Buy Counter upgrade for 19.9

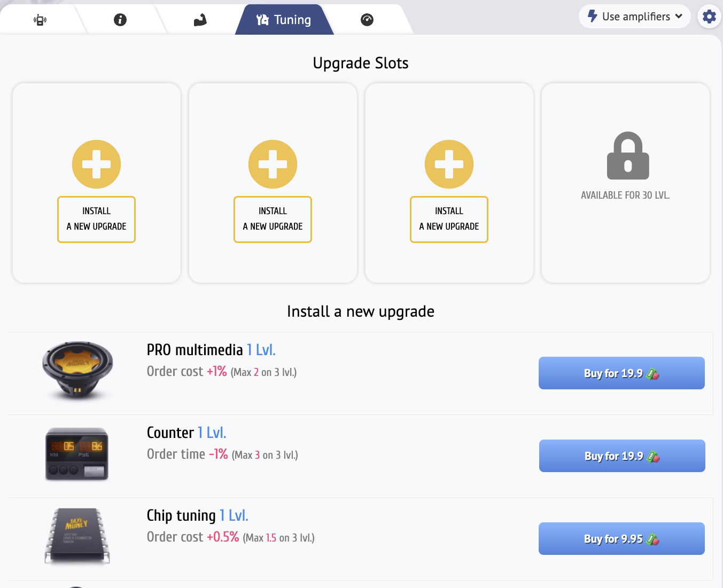(x=622, y=456)
